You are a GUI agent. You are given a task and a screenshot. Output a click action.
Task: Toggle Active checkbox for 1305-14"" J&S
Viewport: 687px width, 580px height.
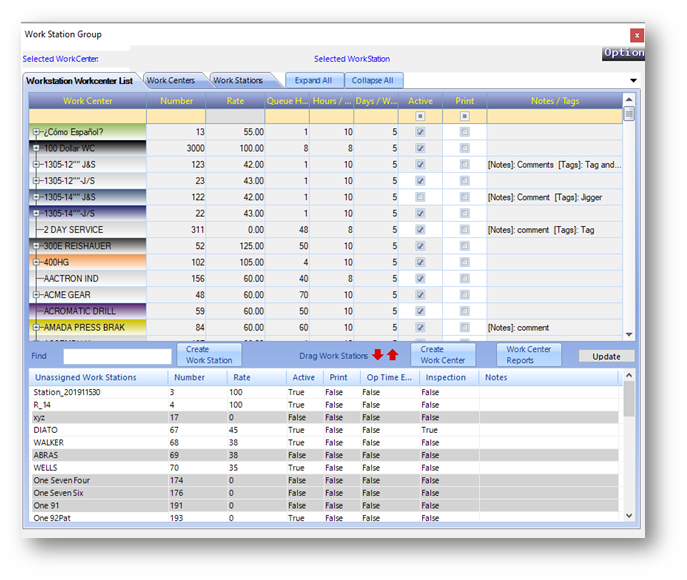point(420,197)
